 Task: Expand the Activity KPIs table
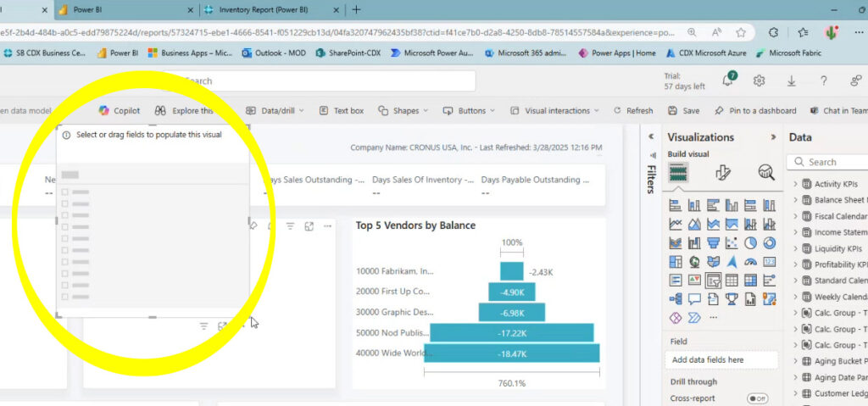[x=795, y=184]
